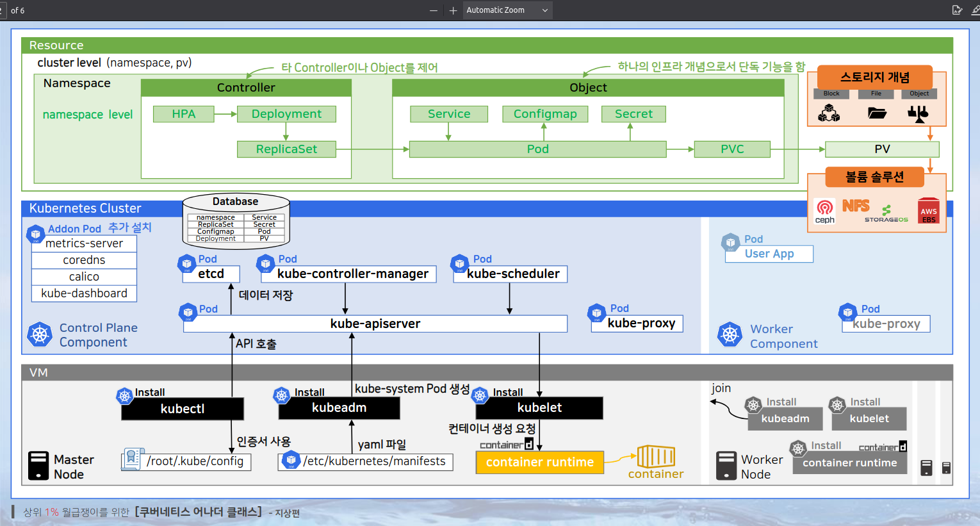Click the Pod icon beside User App
Viewport: 980px width, 526px height.
point(731,243)
